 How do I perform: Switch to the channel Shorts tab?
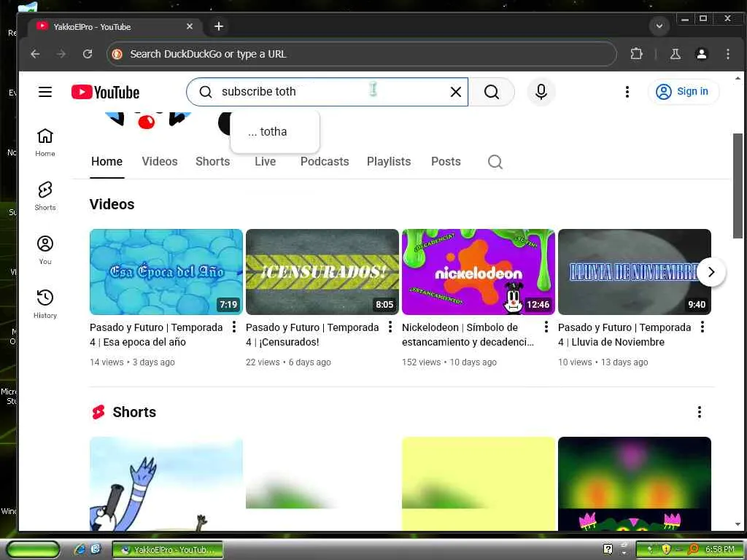pyautogui.click(x=212, y=161)
